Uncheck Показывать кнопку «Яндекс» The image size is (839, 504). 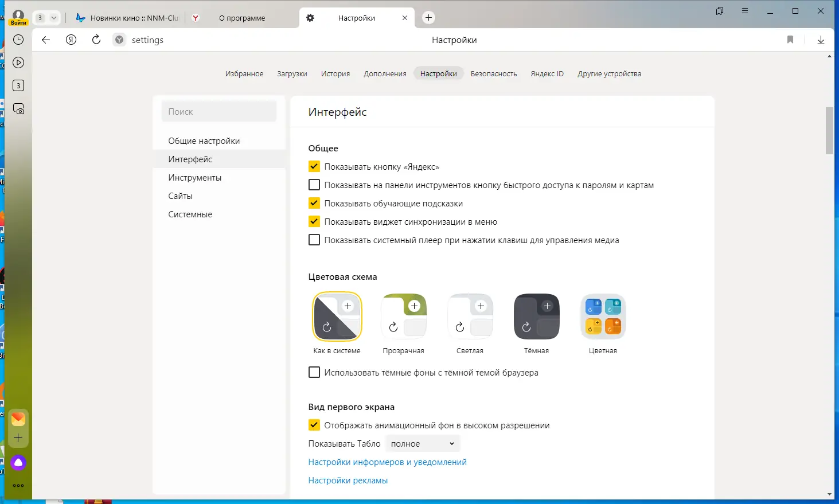coord(314,167)
